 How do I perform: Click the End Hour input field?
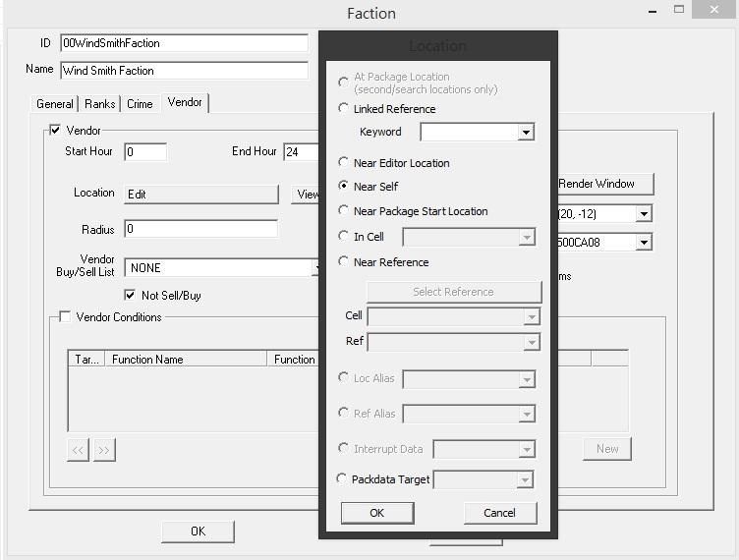[x=302, y=151]
